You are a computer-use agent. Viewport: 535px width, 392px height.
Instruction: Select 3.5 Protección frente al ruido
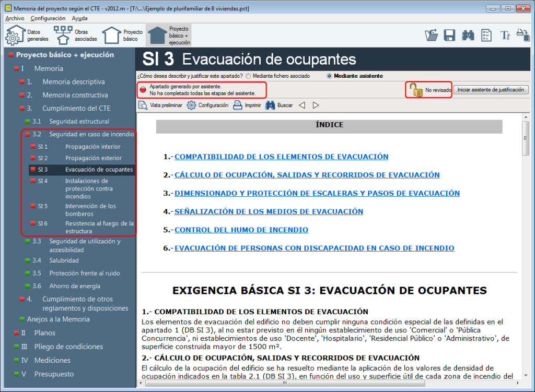point(84,274)
